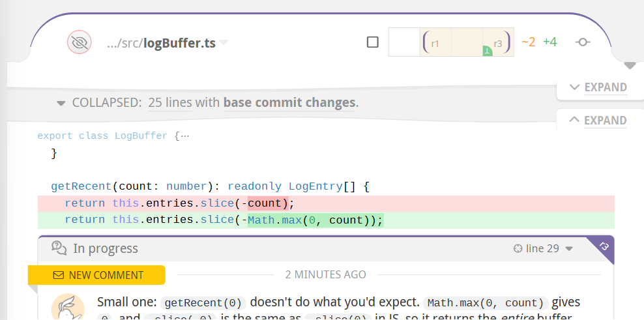Screen dimensions: 644x320
Task: Open the 'line 29' dropdown
Action: [543, 248]
